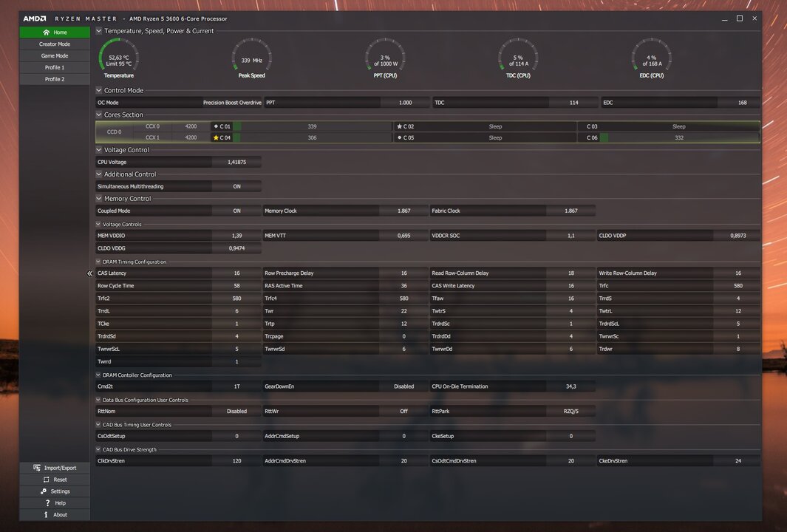This screenshot has height=532, width=787.
Task: Collapse the DRAM Timing Configuration subsection
Action: point(98,262)
